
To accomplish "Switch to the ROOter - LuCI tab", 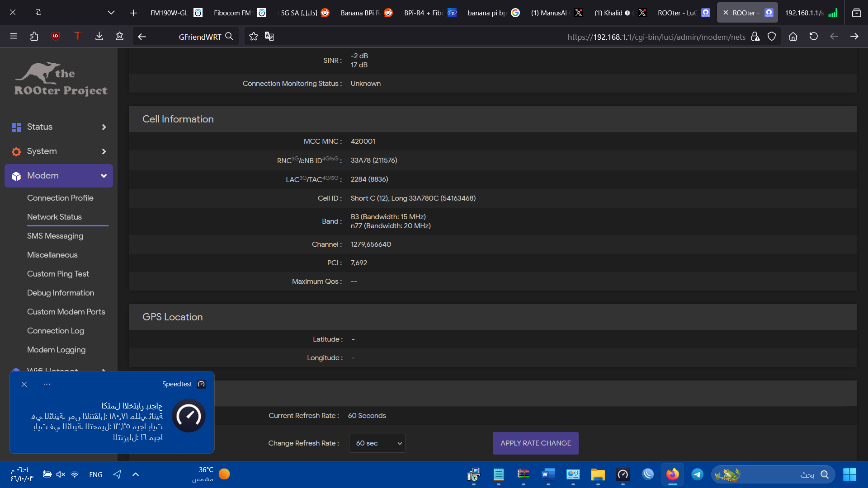I will pyautogui.click(x=684, y=13).
